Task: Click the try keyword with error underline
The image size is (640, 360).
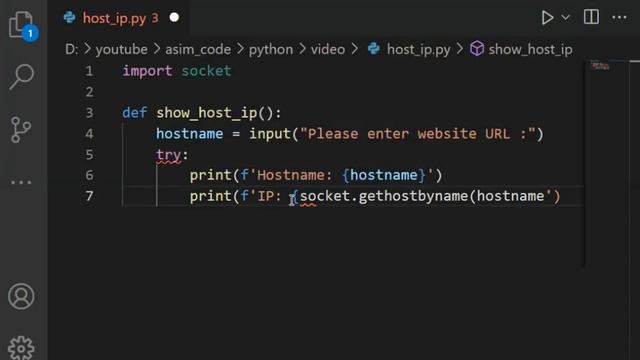Action: (169, 155)
